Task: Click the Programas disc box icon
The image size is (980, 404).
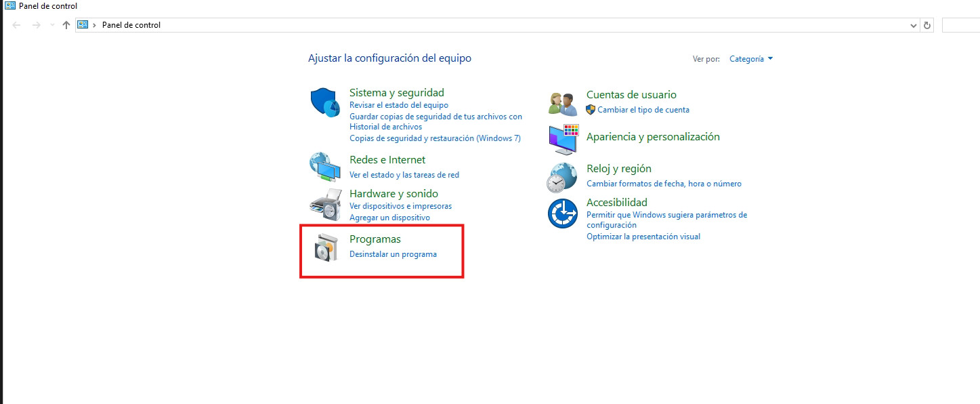Action: point(325,248)
